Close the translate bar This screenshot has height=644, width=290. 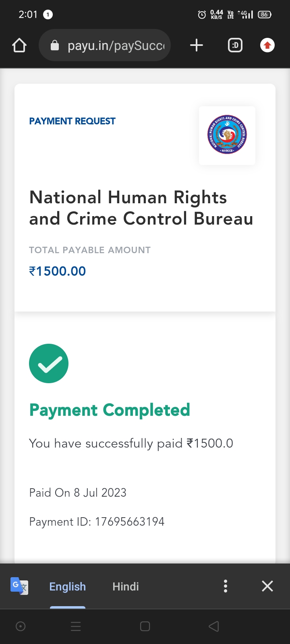point(267,586)
